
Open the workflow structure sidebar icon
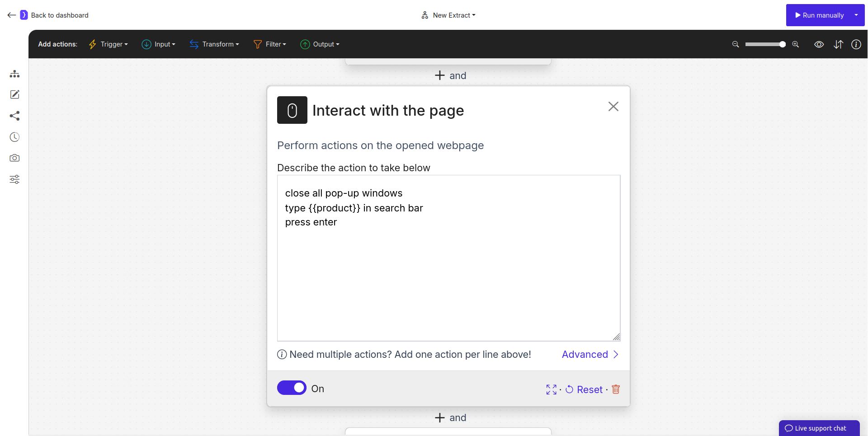click(x=14, y=74)
